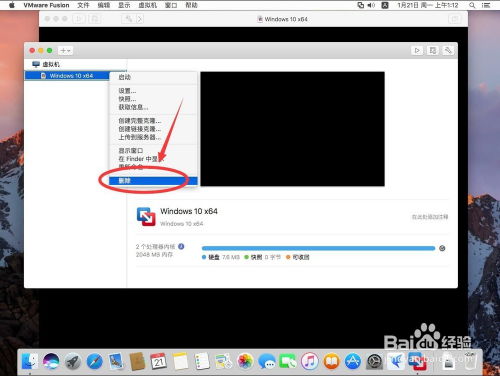Open Spotlight search in menu bar
This screenshot has height=376, width=500.
click(472, 5)
